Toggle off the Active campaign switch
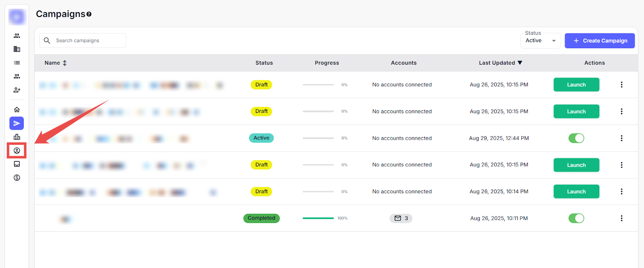Image resolution: width=644 pixels, height=268 pixels. point(576,138)
